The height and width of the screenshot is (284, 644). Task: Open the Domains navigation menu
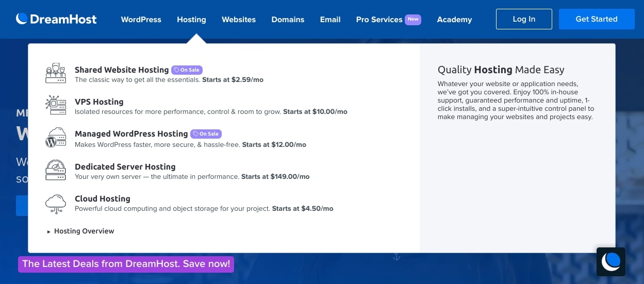(x=288, y=20)
